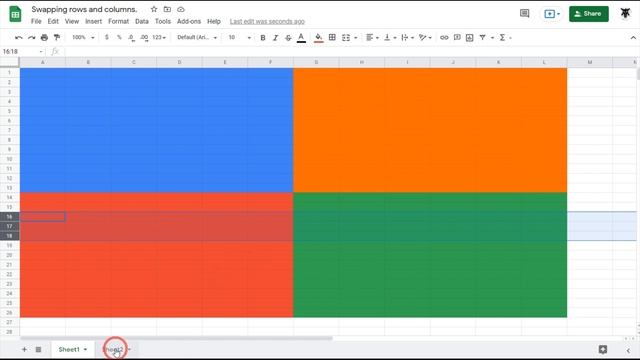This screenshot has height=360, width=640.
Task: Redo the last action
Action: click(31, 38)
